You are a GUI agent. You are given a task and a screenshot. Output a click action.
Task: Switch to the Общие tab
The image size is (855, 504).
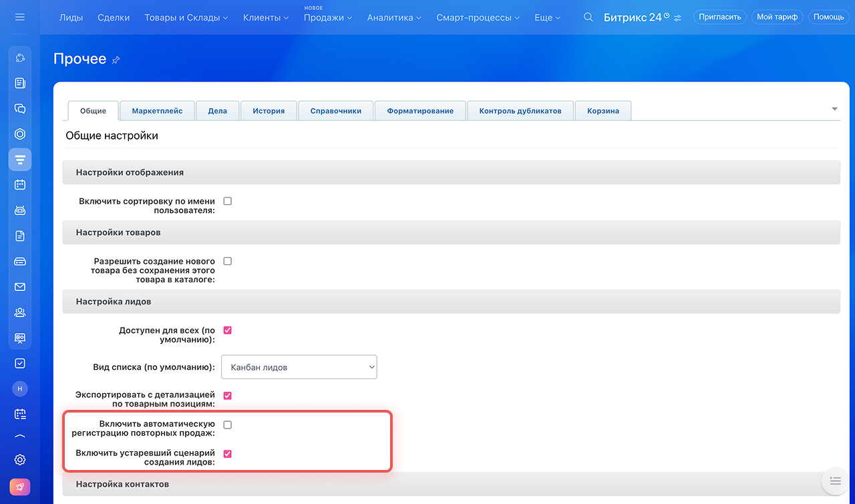[x=94, y=111]
